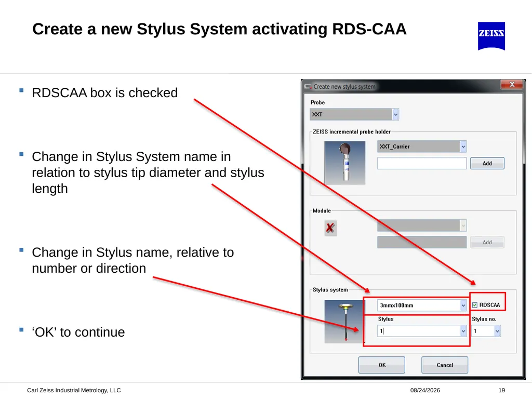
Task: Click the dialog title bar icon
Action: click(308, 87)
